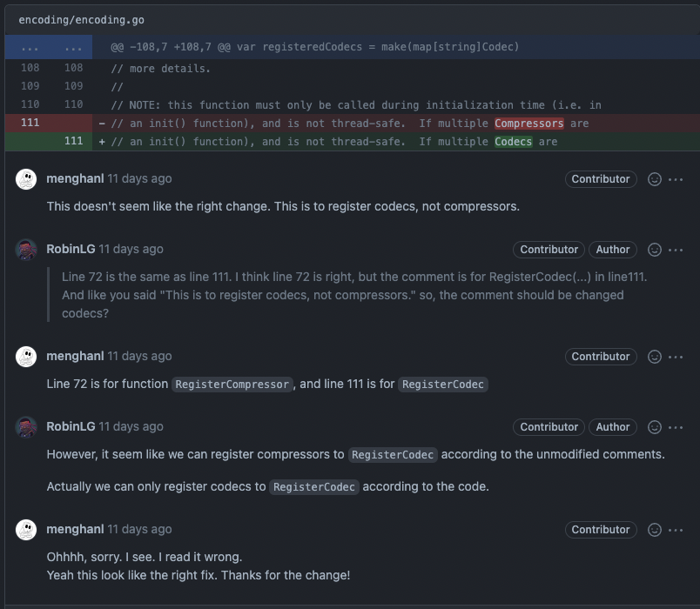The width and height of the screenshot is (700, 609).
Task: Click RobinLG's avatar beside the quoted comment
Action: [26, 250]
